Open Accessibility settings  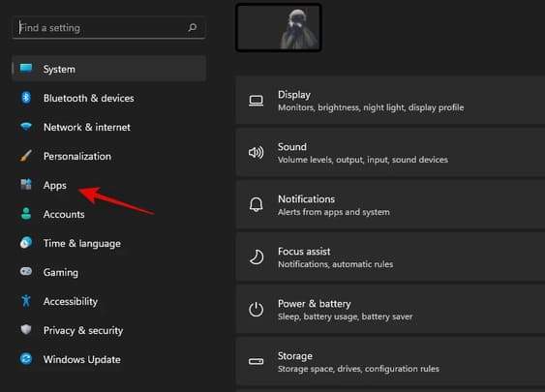[109, 301]
